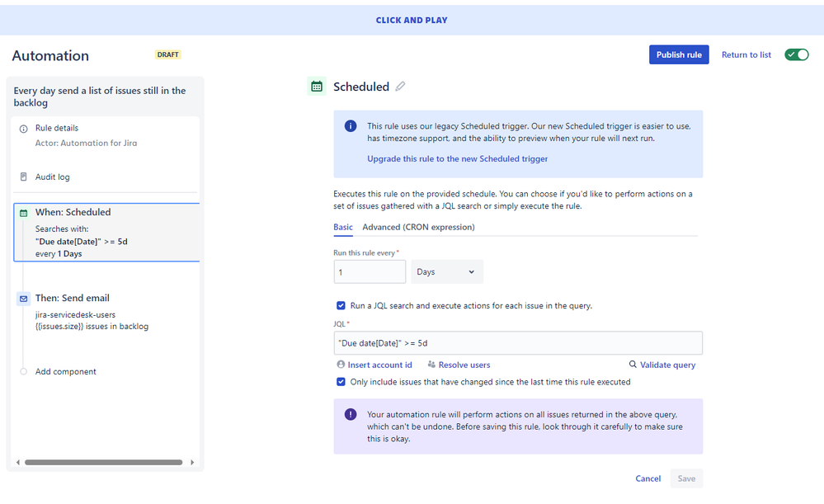Viewport: 824px width, 504px height.
Task: Click the green calendar icon beside Scheduled heading
Action: [x=317, y=87]
